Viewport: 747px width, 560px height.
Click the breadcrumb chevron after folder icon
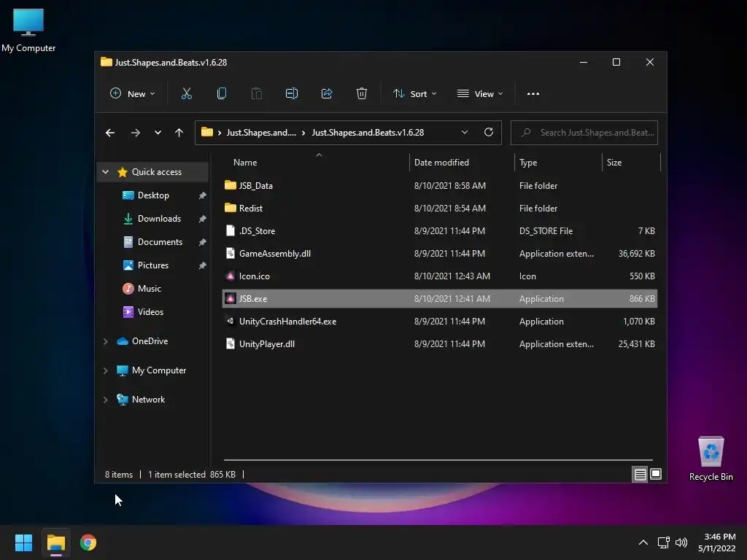(x=219, y=133)
